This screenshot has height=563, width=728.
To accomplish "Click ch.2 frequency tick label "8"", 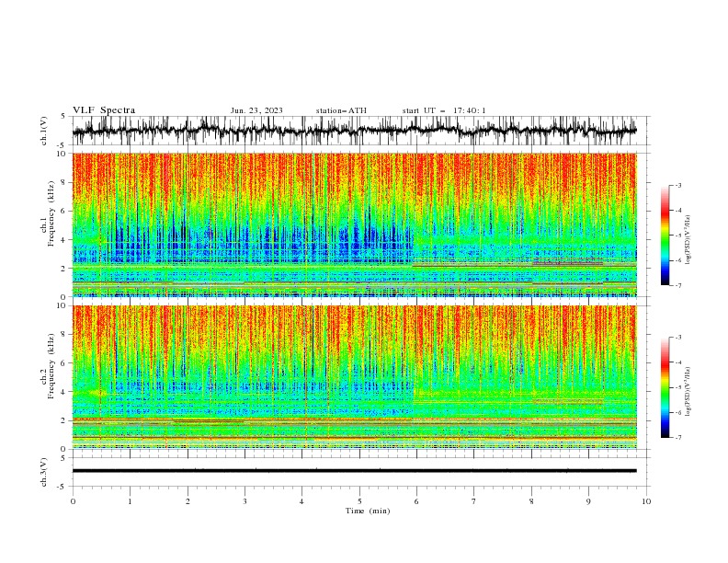I will click(x=64, y=335).
